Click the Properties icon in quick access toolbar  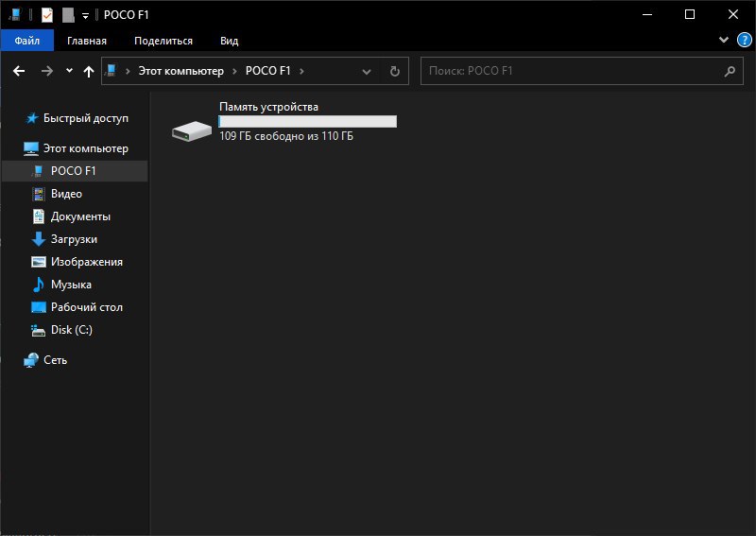46,15
